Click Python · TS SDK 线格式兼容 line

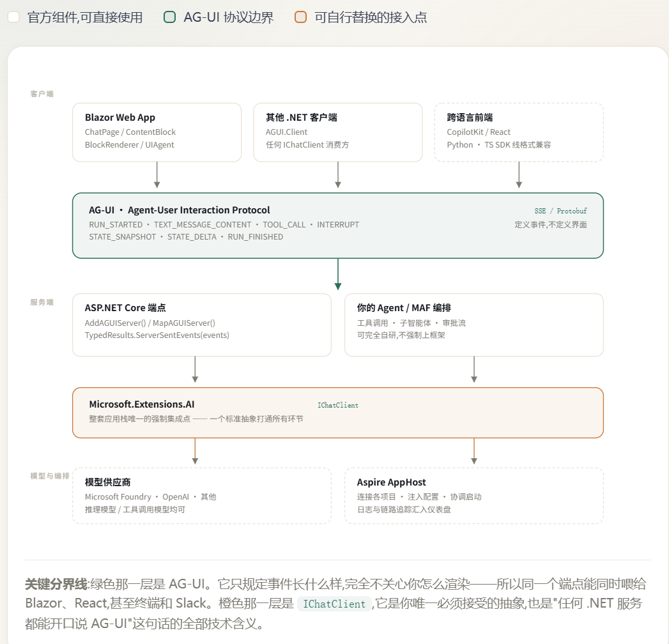point(499,144)
